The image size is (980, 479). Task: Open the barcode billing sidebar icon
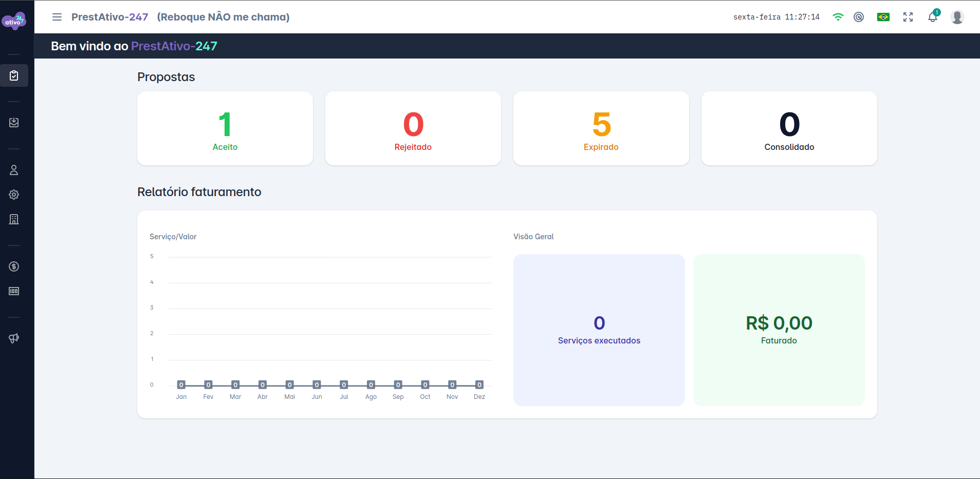click(x=14, y=291)
